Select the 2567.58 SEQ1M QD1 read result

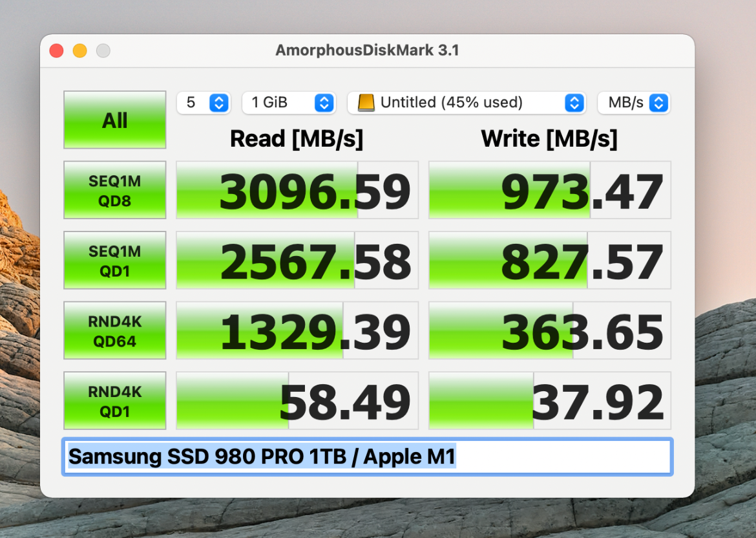tap(297, 261)
